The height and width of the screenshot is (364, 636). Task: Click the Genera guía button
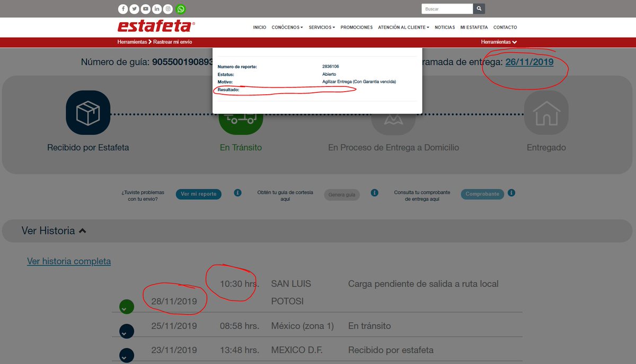click(342, 195)
